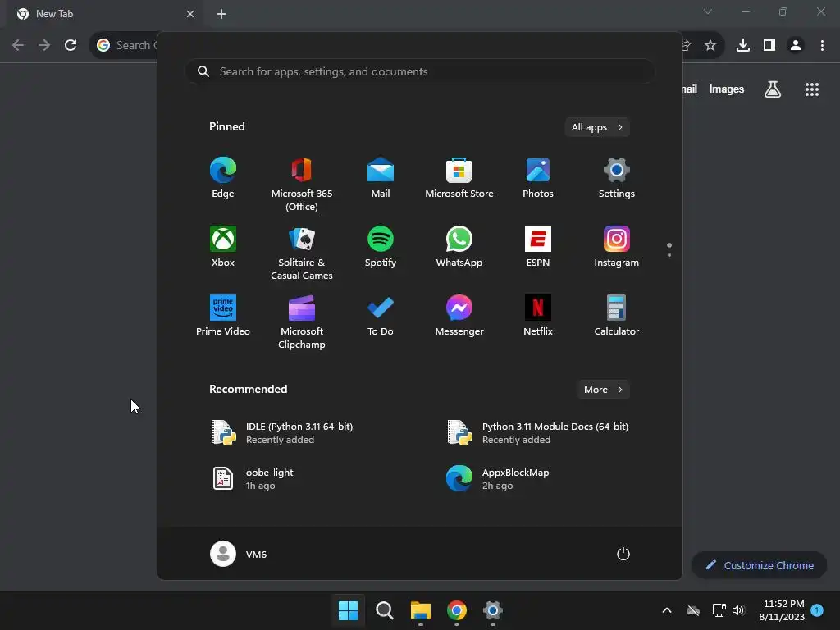Viewport: 840px width, 630px height.
Task: Close the New Tab tab
Action: tap(190, 14)
